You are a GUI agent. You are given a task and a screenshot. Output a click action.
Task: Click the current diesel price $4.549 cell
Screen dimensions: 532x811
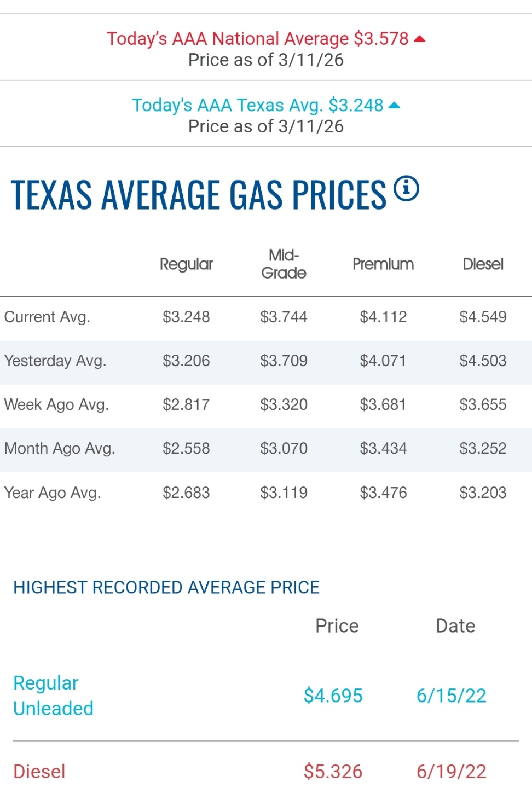(483, 317)
